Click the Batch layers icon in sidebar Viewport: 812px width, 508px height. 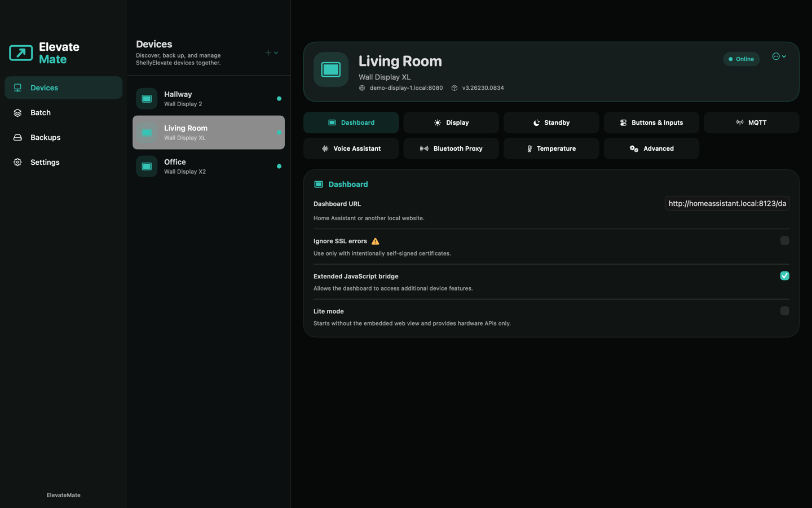tap(17, 112)
